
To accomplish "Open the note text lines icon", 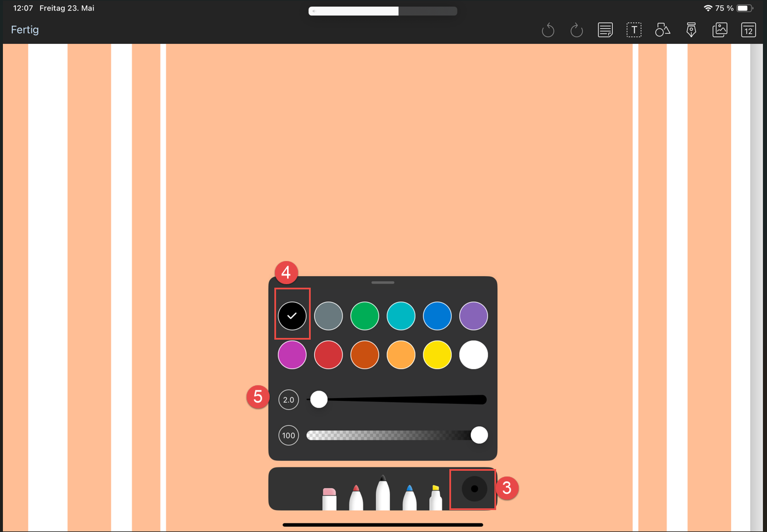I will click(x=605, y=30).
